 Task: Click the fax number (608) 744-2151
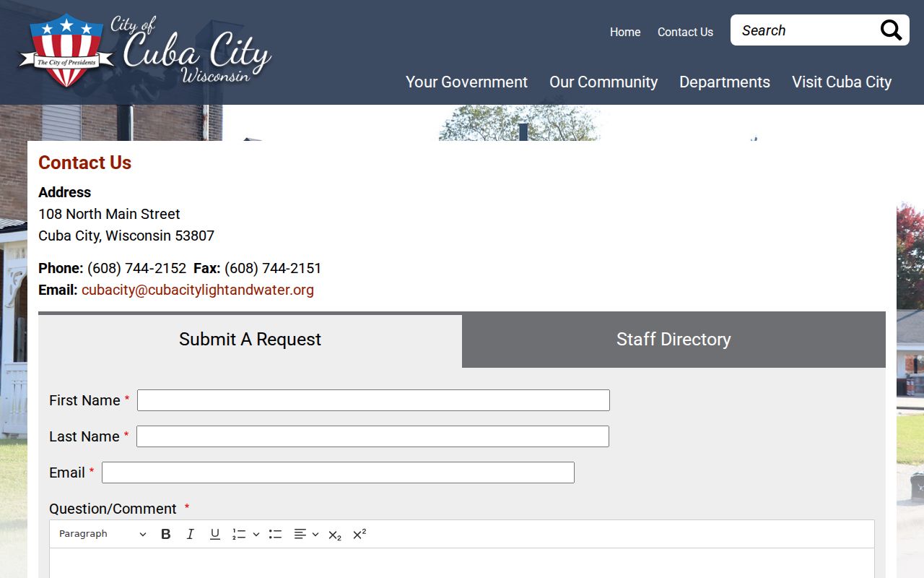pyautogui.click(x=273, y=268)
